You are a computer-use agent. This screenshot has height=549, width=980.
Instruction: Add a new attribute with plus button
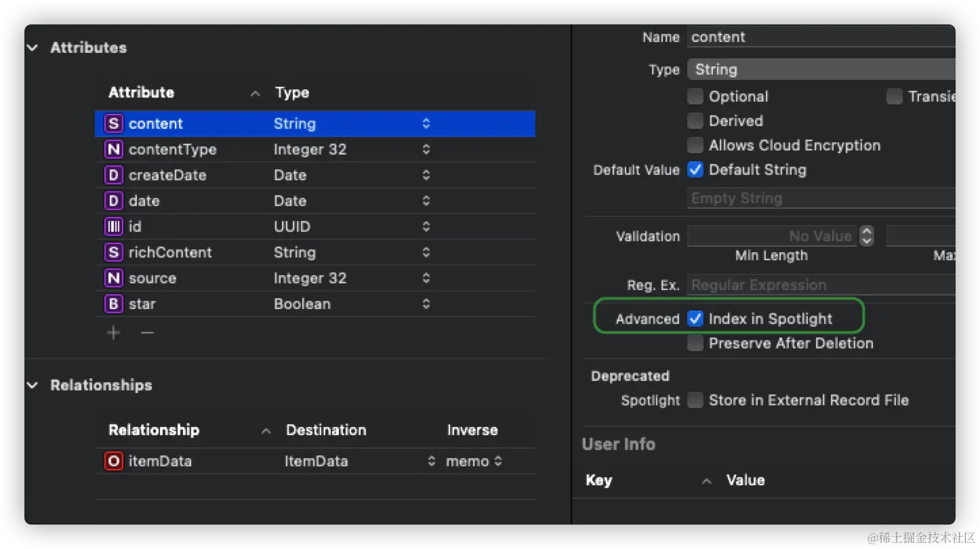point(113,332)
